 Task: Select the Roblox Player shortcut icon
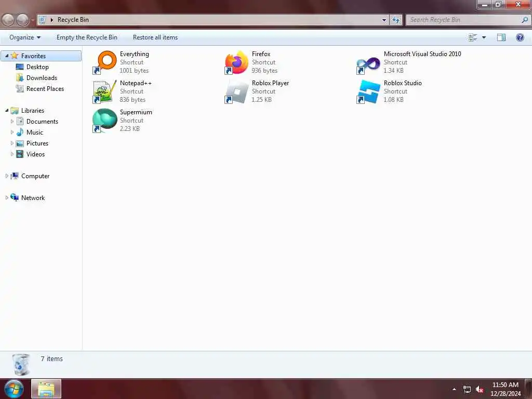tap(236, 91)
